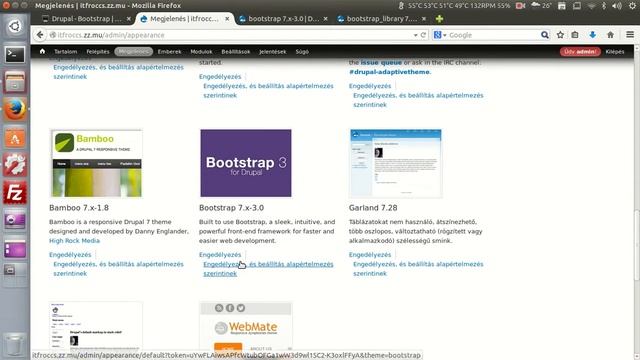Open the Megjelenés admin menu

point(133,52)
